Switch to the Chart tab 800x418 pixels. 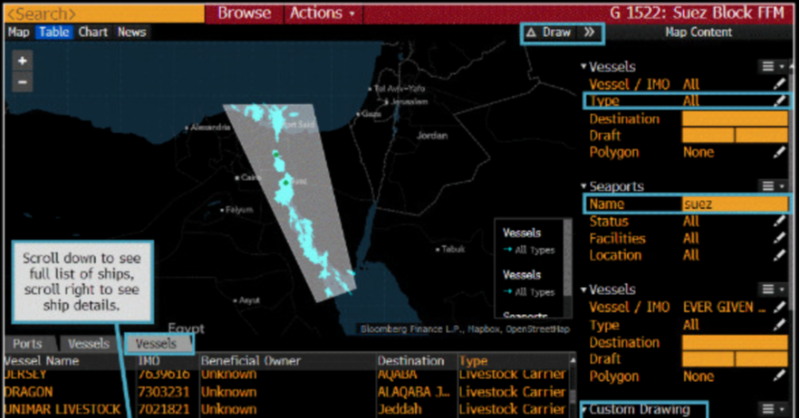tap(93, 32)
